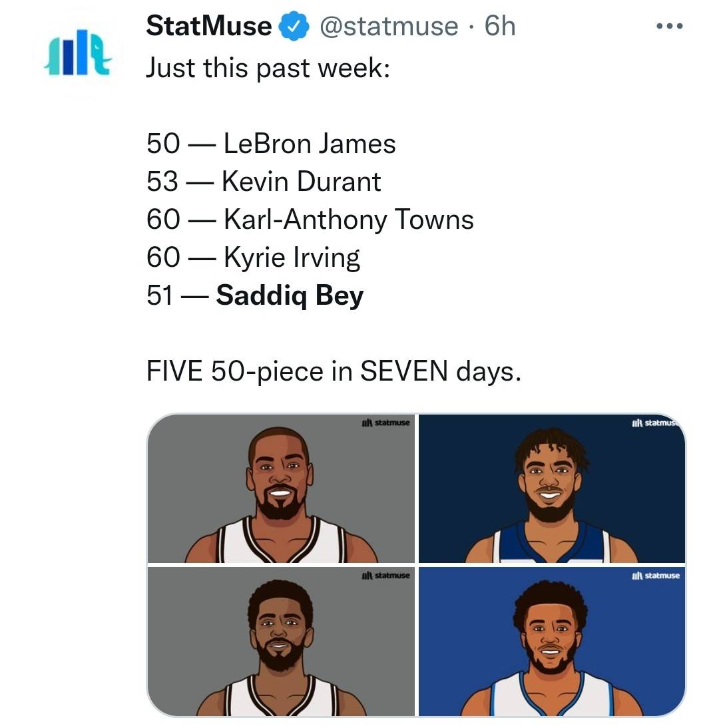The image size is (719, 728).
Task: Open the top-right Karl-Anthony Towns illustration
Action: pos(552,488)
